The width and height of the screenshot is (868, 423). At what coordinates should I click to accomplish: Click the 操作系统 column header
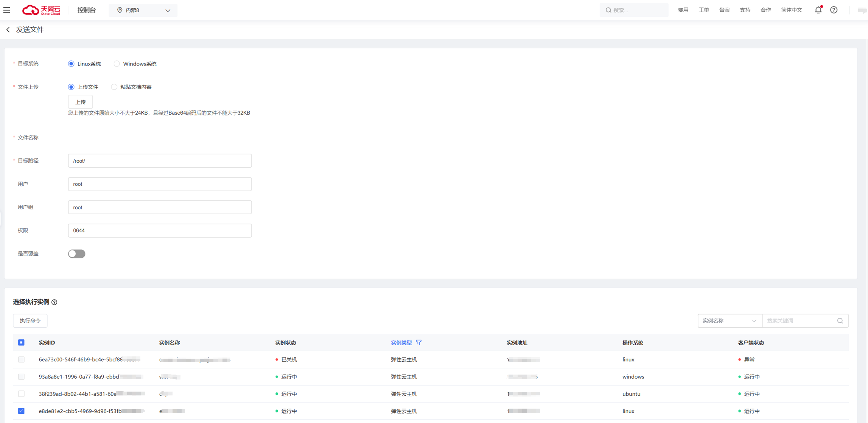point(633,342)
